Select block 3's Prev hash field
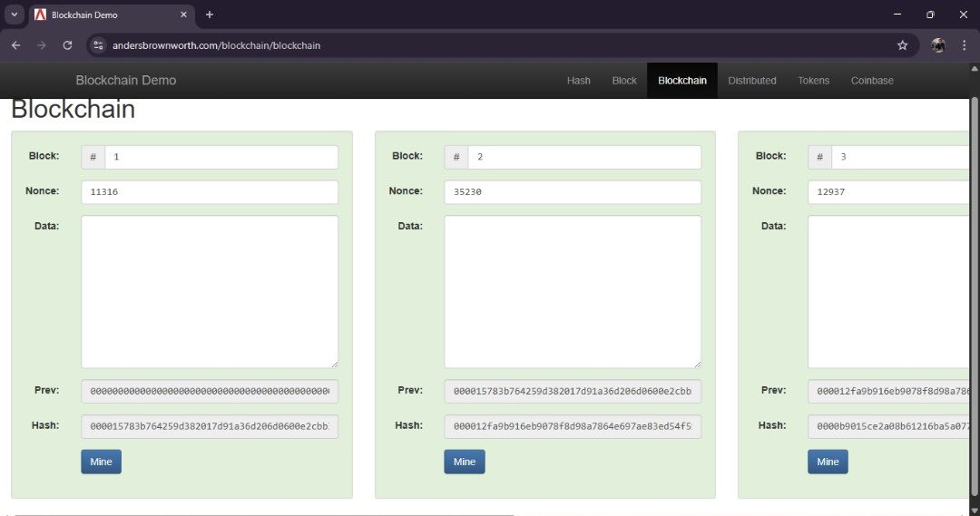 tap(888, 392)
